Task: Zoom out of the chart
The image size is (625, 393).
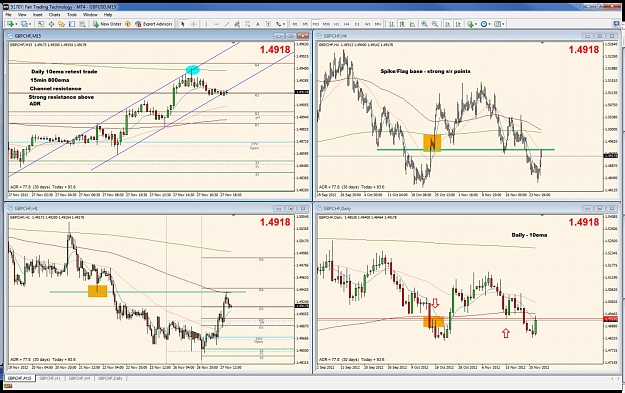Action: coord(435,24)
